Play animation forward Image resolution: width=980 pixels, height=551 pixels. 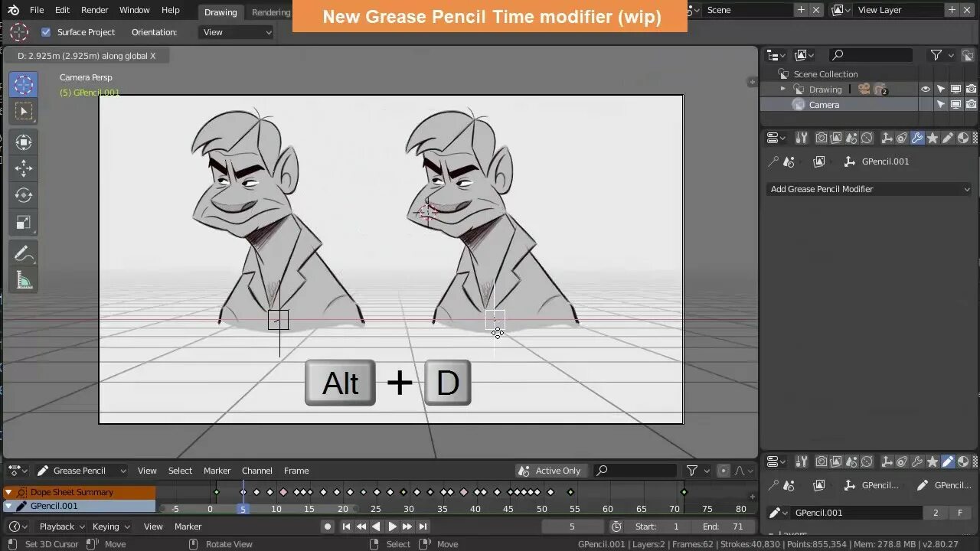pos(392,527)
